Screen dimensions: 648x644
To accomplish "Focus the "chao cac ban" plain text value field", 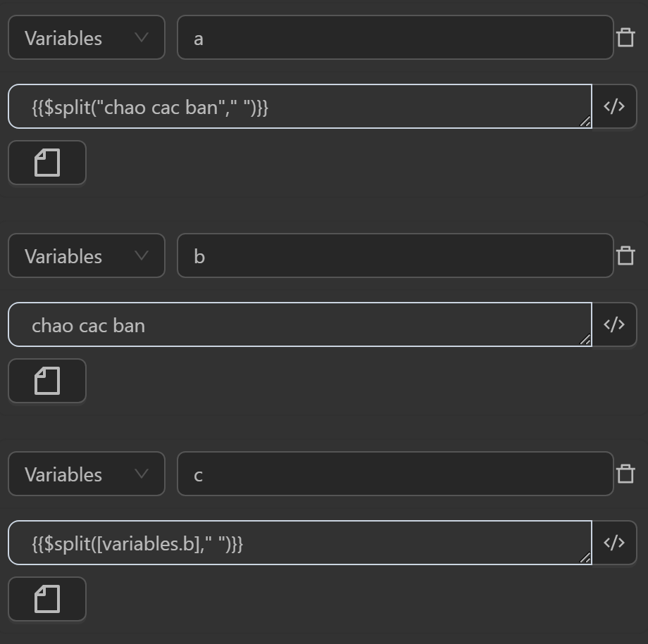I will click(x=299, y=325).
